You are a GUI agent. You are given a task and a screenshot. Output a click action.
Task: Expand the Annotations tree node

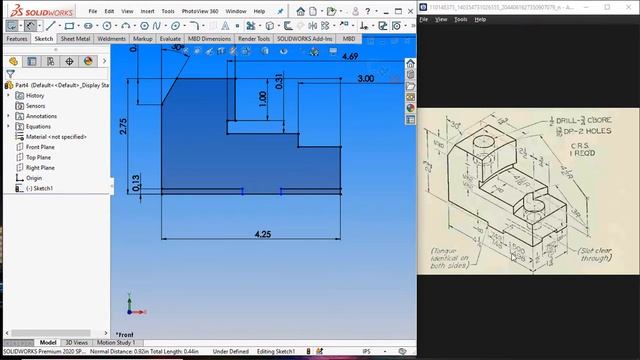(x=8, y=116)
